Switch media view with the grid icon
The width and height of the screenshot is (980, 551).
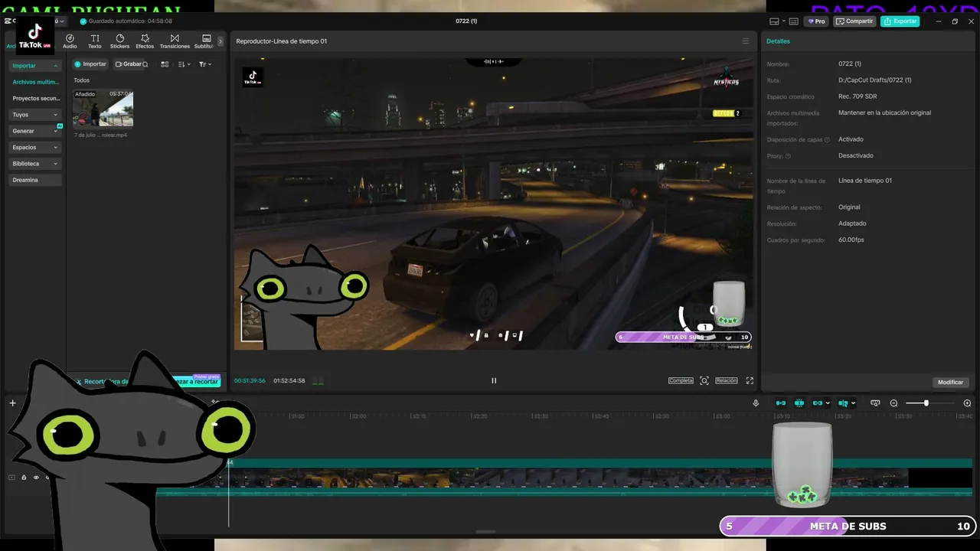click(x=165, y=64)
